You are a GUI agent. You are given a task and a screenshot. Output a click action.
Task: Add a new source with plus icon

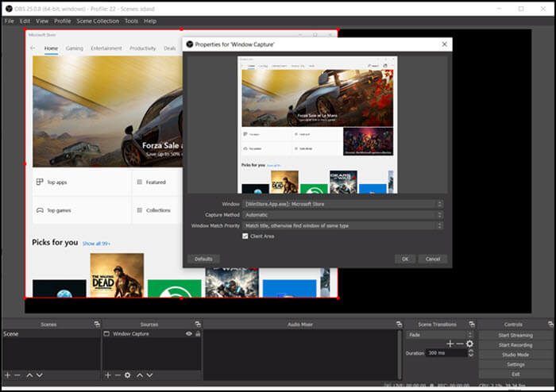click(108, 375)
